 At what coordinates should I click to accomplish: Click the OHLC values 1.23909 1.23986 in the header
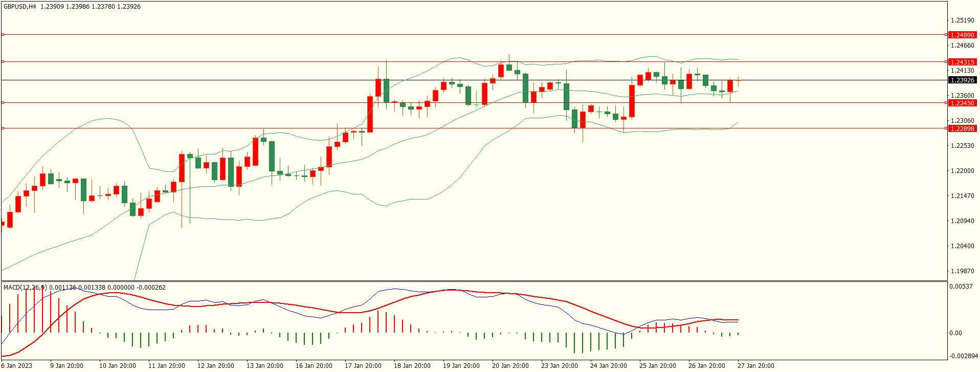[x=65, y=7]
